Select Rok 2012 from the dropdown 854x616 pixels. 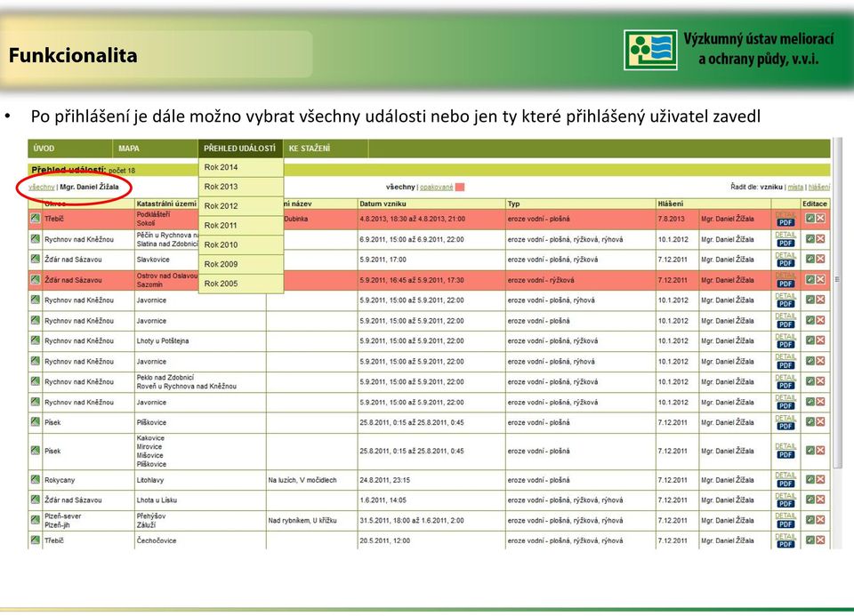[x=241, y=205]
